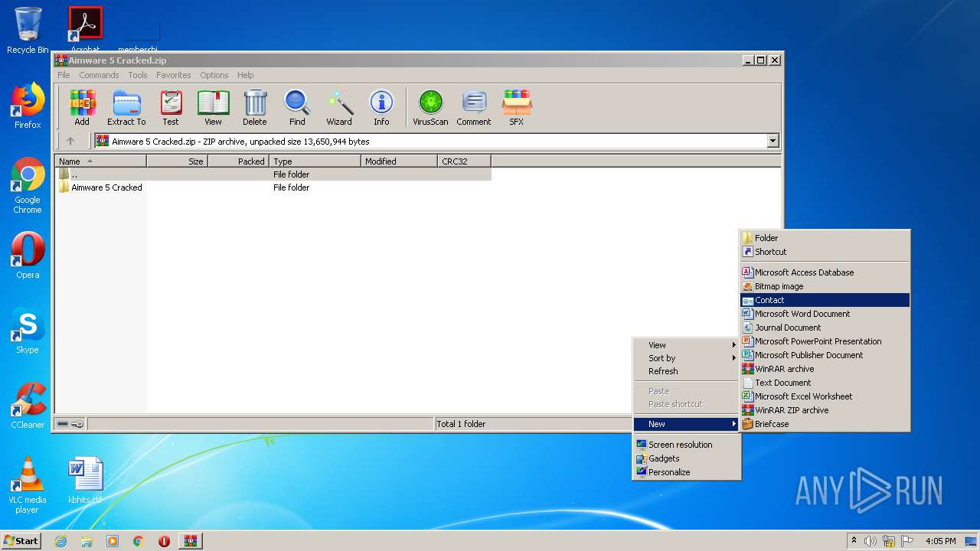Select the parent ".." folder row
The image size is (980, 551).
pos(273,174)
